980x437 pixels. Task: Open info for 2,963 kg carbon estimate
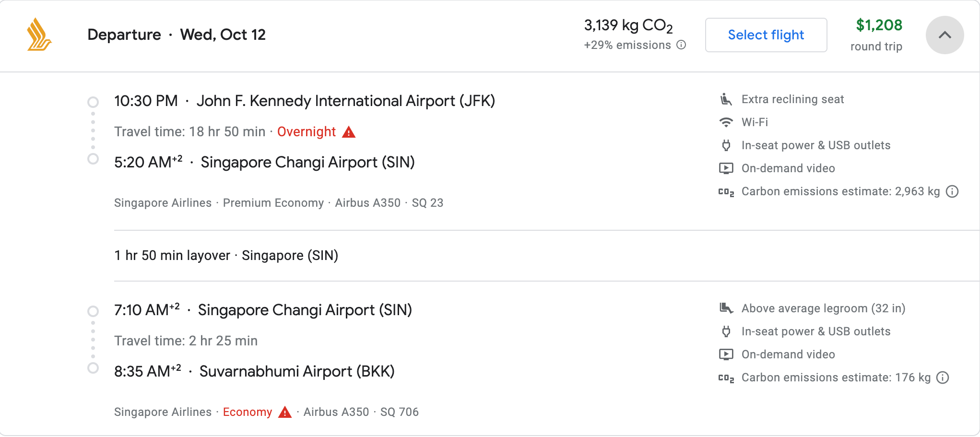click(x=952, y=191)
